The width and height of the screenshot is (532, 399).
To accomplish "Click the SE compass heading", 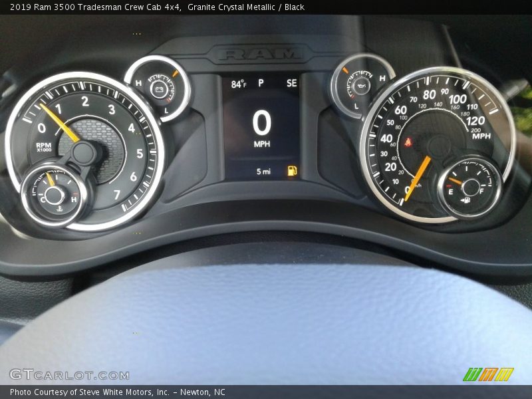I will coord(291,83).
